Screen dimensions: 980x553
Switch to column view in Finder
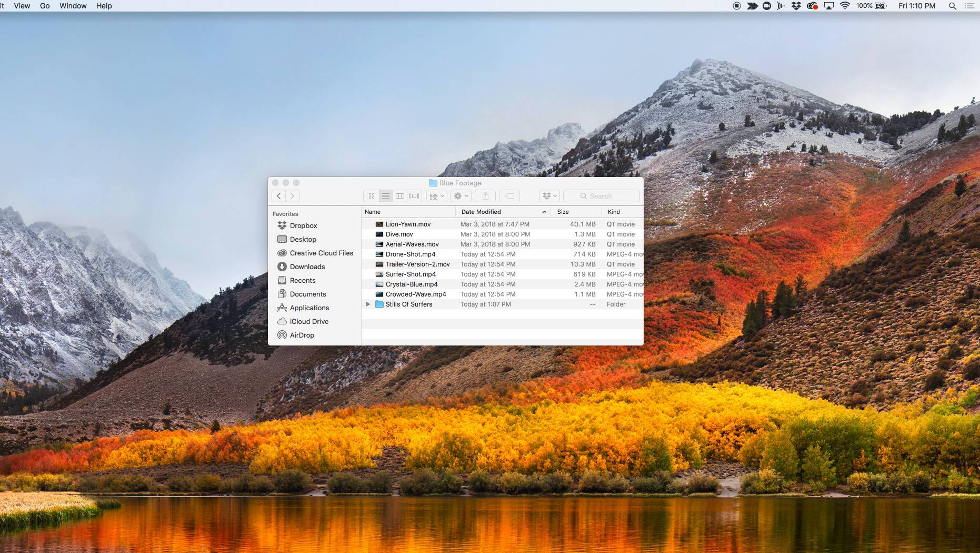tap(400, 196)
